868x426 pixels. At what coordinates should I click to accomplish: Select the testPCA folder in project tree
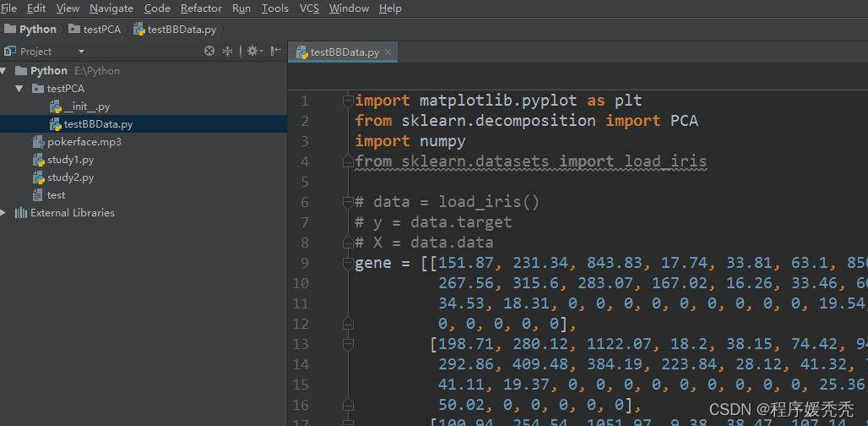66,89
